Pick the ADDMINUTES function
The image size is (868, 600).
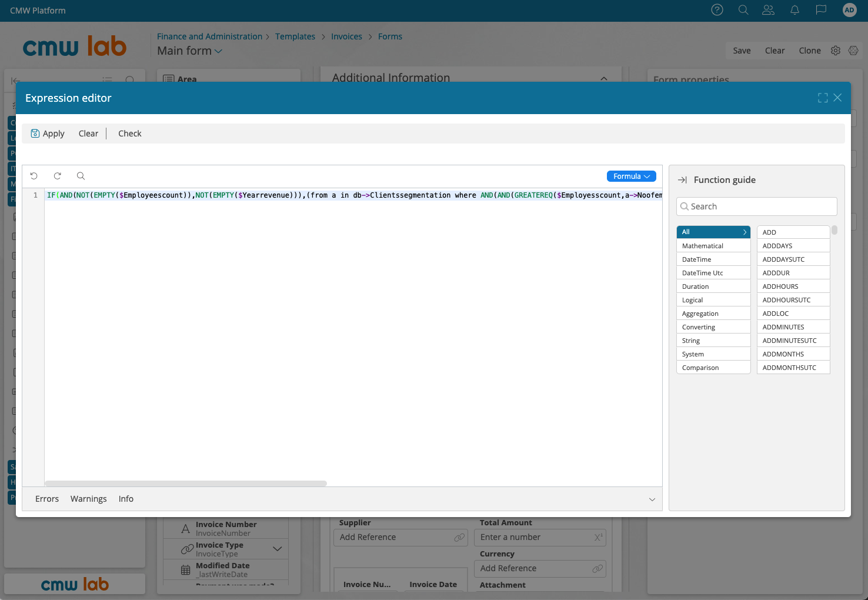(793, 327)
